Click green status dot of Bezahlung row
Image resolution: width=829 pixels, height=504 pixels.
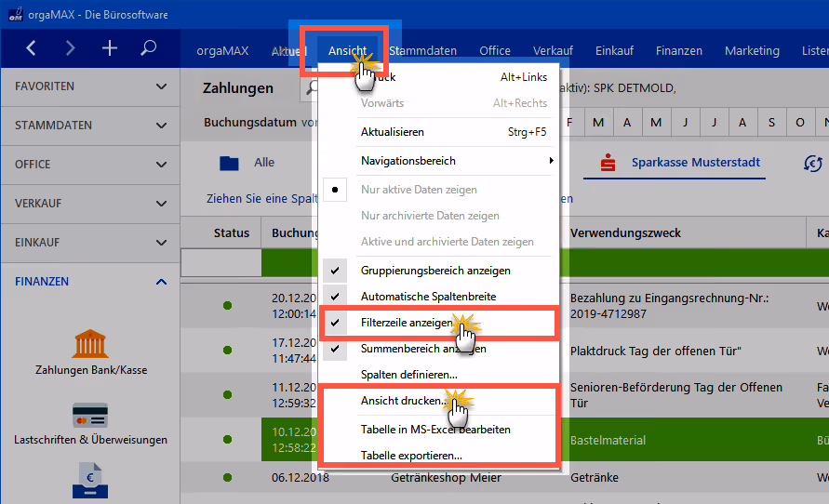point(227,305)
